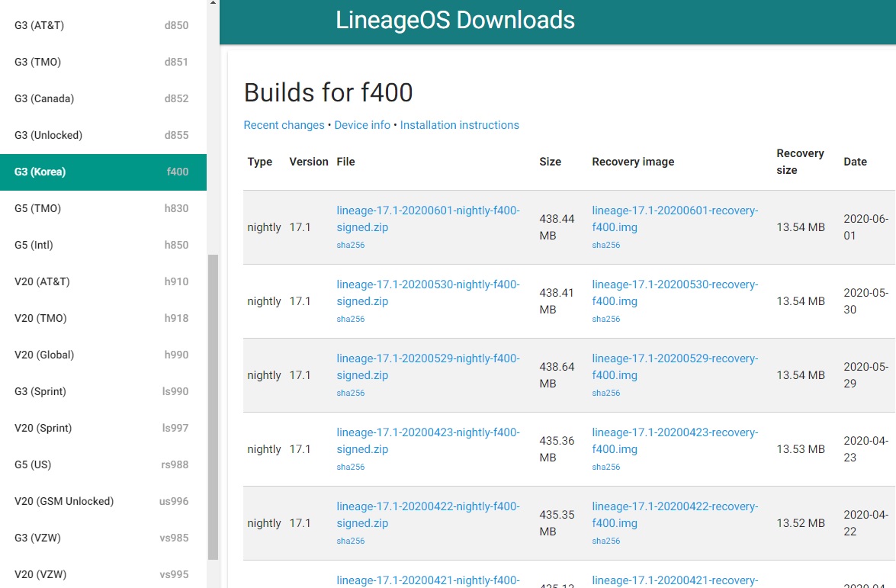Open sha256 for the 20200529 nightly zip

click(350, 393)
